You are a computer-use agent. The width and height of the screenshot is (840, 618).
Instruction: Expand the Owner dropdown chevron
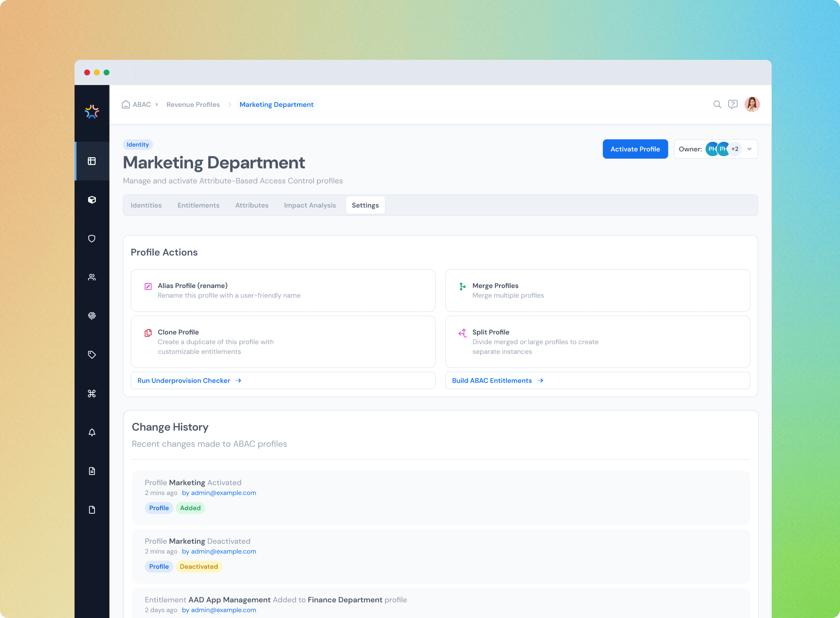point(749,149)
